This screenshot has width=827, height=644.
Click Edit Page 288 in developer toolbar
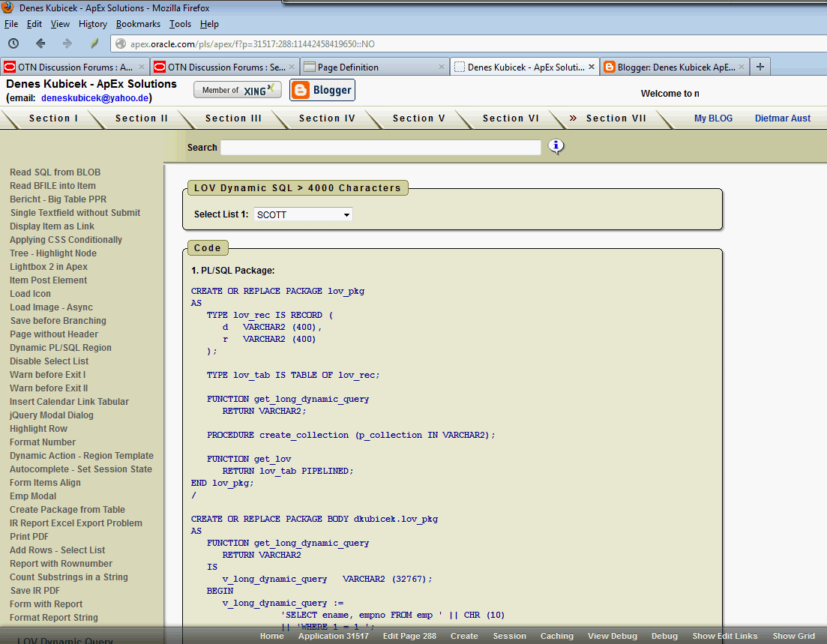[x=409, y=636]
